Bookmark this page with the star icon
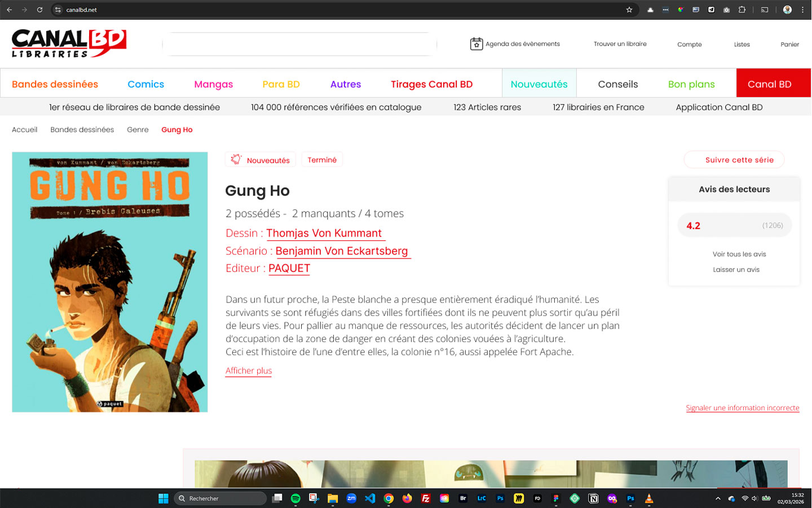This screenshot has width=812, height=508. (x=629, y=10)
